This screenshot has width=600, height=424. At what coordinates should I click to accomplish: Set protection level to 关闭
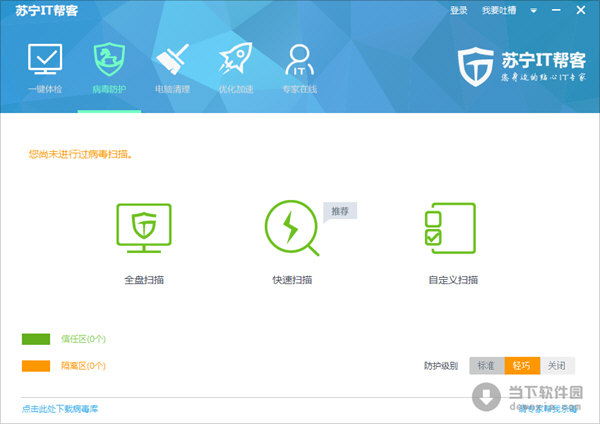pyautogui.click(x=557, y=365)
